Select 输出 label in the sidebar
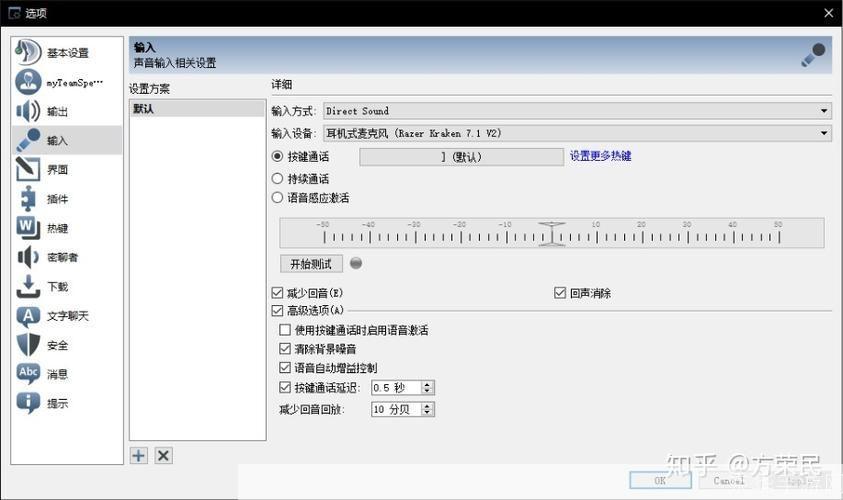This screenshot has width=843, height=500. pos(58,111)
